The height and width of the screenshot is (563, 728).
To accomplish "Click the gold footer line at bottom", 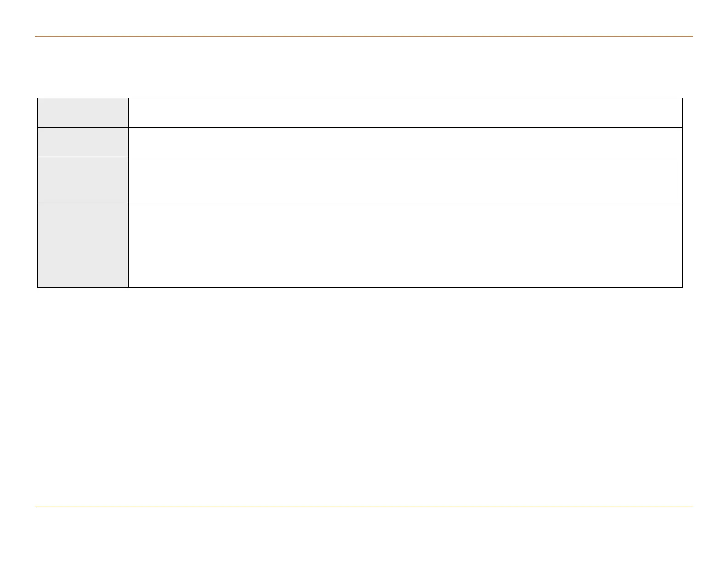I will [x=364, y=506].
